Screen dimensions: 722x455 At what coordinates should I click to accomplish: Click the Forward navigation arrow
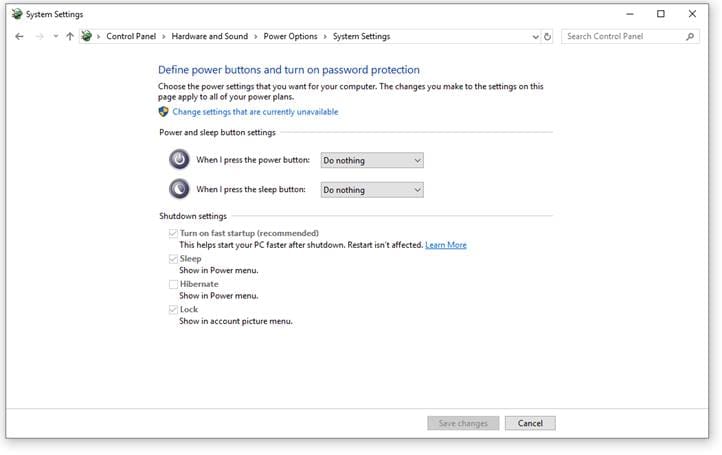pyautogui.click(x=40, y=36)
